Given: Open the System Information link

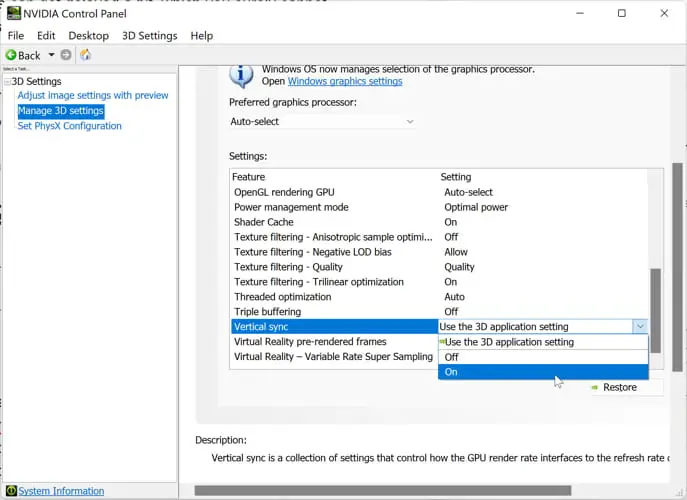Looking at the screenshot, I should [x=61, y=491].
